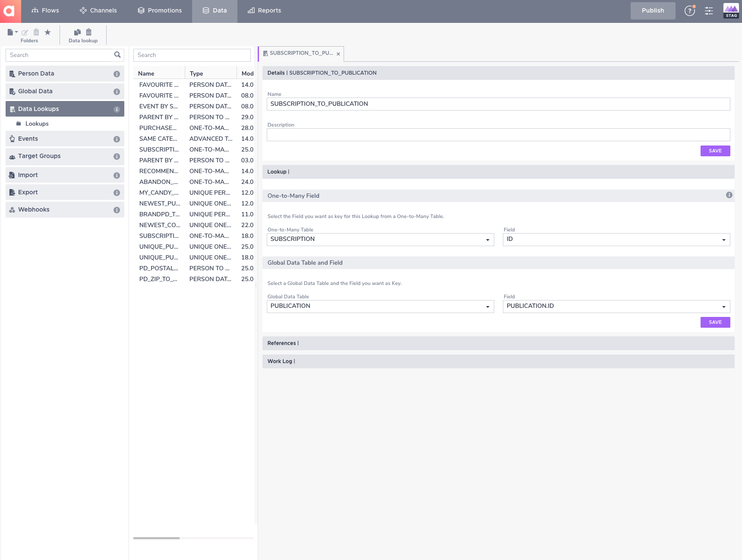The height and width of the screenshot is (560, 742).
Task: Open the PUBLICATION.ID Field dropdown
Action: [x=616, y=307]
